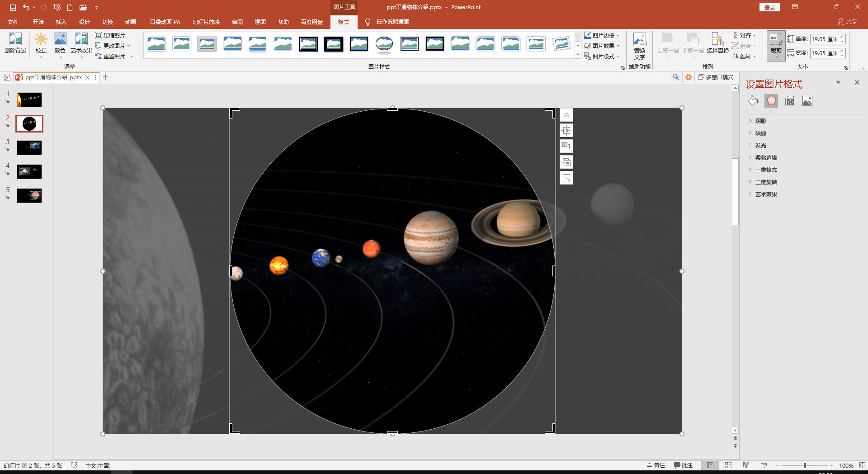The image size is (868, 474).
Task: Open Picture Effects (图片效果) dropdown
Action: pyautogui.click(x=602, y=46)
